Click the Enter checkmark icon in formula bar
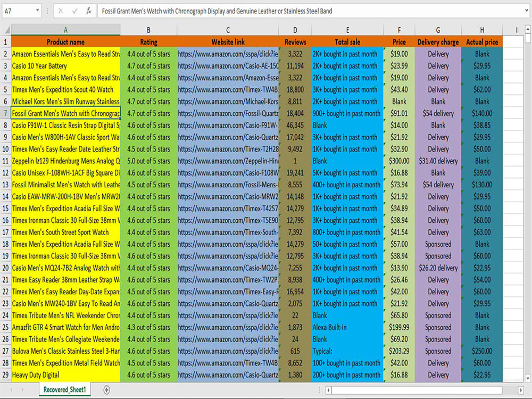Screen dimensions: 532x399 pyautogui.click(x=74, y=11)
